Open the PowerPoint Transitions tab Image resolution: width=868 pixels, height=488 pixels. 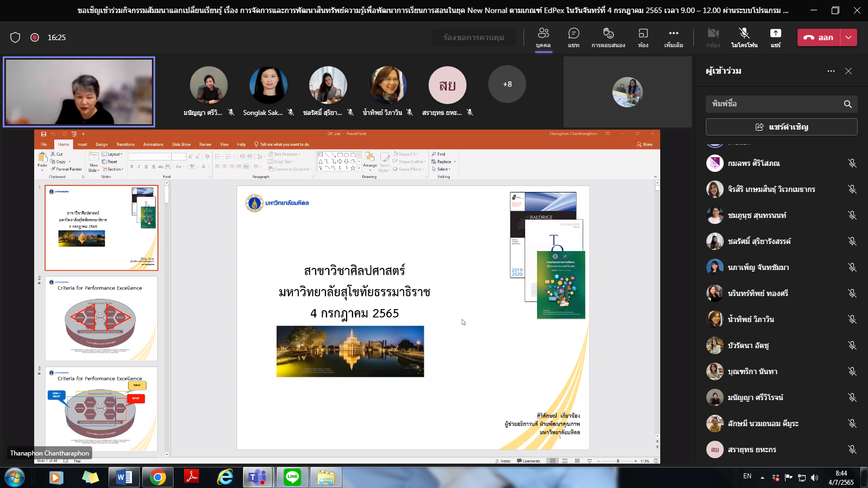pyautogui.click(x=125, y=144)
